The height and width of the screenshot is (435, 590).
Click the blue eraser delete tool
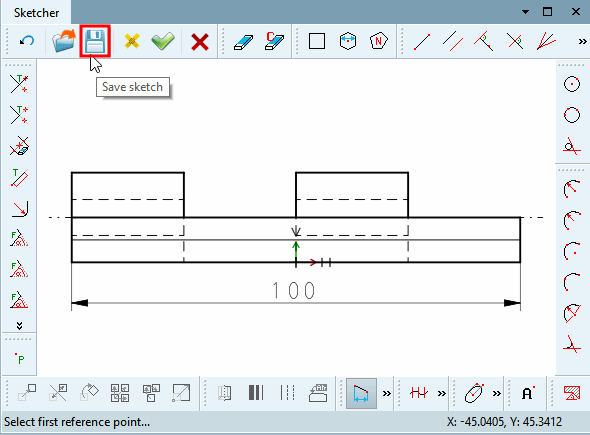tap(243, 42)
